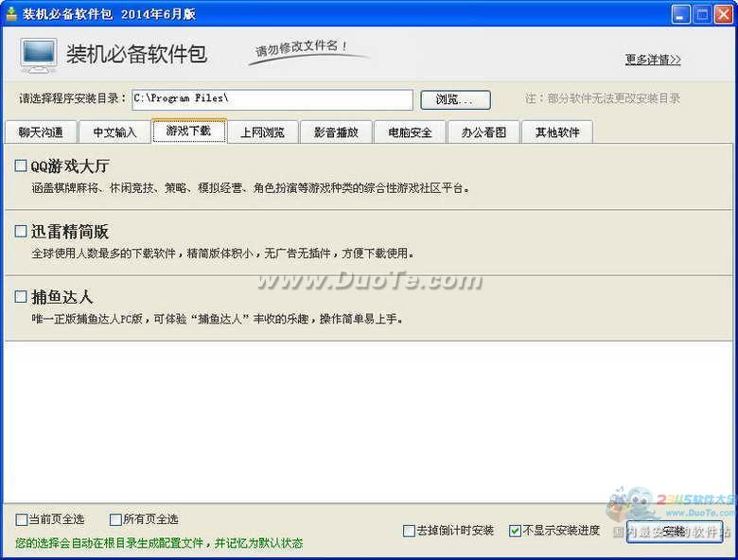Image resolution: width=738 pixels, height=560 pixels.
Task: Enable 当前页全选 checkbox
Action: [22, 519]
